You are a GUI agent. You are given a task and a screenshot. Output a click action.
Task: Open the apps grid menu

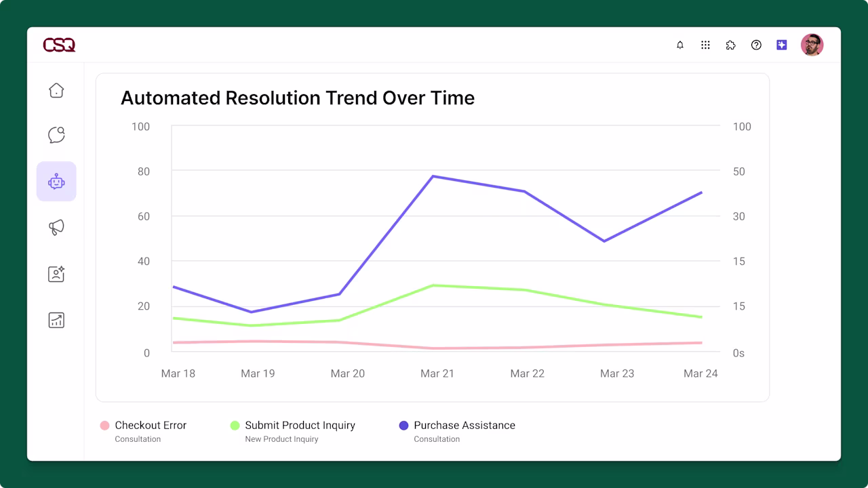pyautogui.click(x=705, y=45)
